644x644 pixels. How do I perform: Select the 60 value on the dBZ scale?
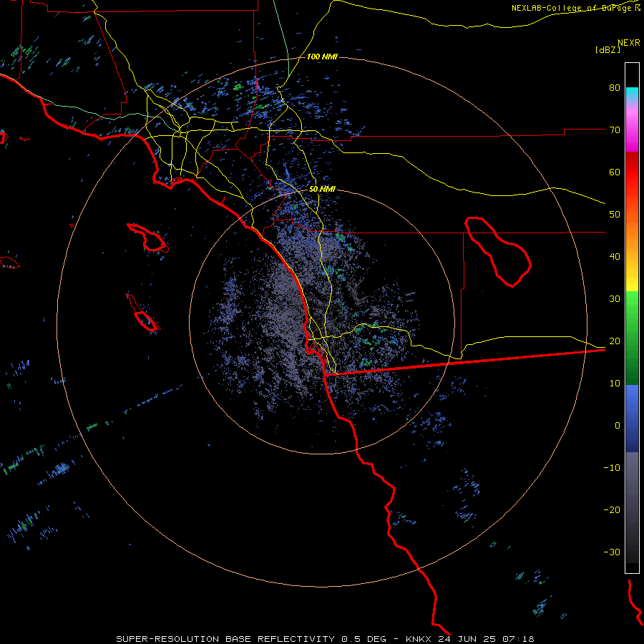615,172
